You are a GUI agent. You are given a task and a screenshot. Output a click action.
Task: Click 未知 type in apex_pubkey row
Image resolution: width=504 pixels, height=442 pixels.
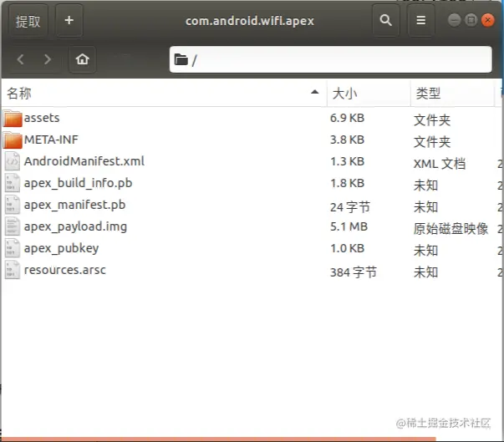425,251
